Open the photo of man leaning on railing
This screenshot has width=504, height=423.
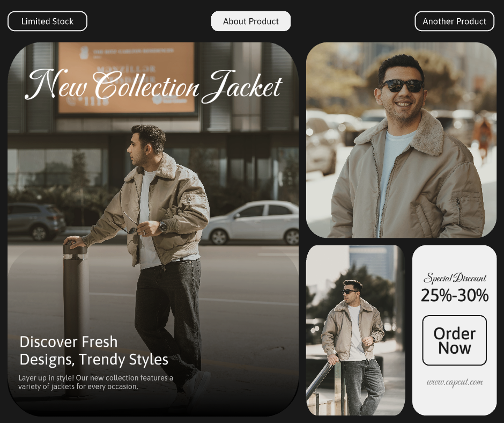tap(355, 330)
